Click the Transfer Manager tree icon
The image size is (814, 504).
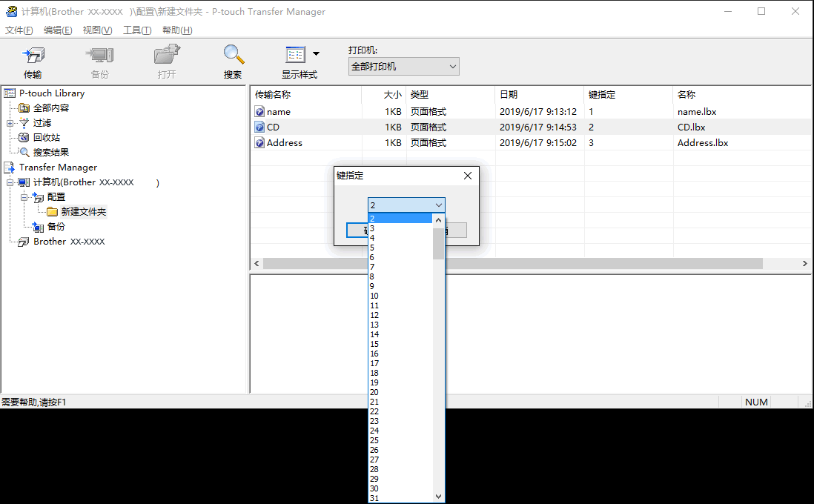[x=10, y=167]
